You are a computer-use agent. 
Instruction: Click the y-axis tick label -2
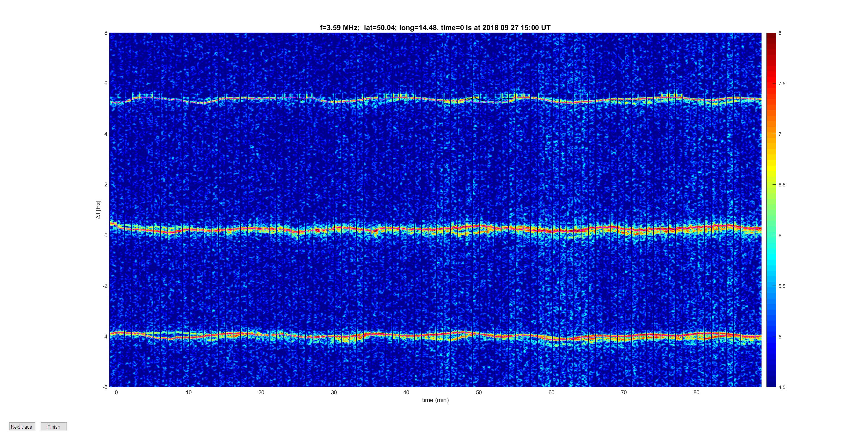click(x=105, y=286)
